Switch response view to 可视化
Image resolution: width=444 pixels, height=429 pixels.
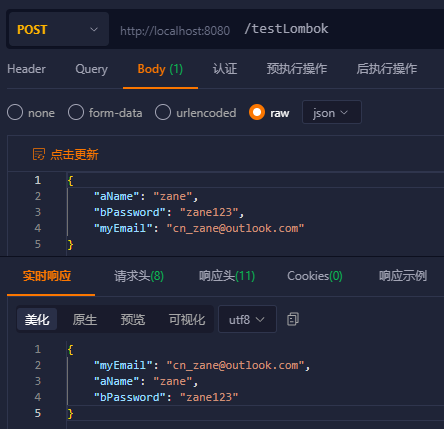point(187,319)
